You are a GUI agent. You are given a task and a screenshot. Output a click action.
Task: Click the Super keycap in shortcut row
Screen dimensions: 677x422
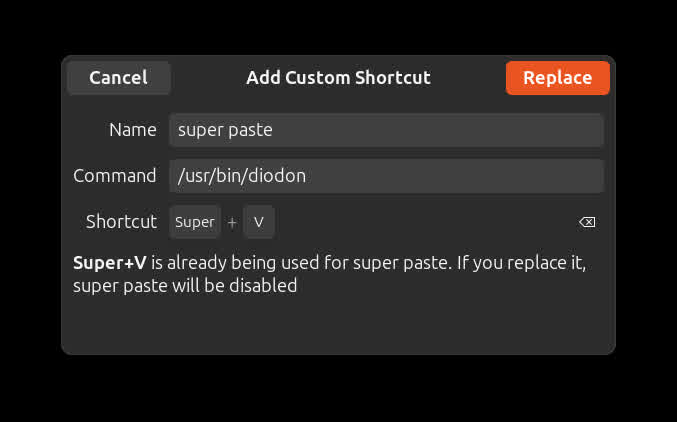coord(195,222)
